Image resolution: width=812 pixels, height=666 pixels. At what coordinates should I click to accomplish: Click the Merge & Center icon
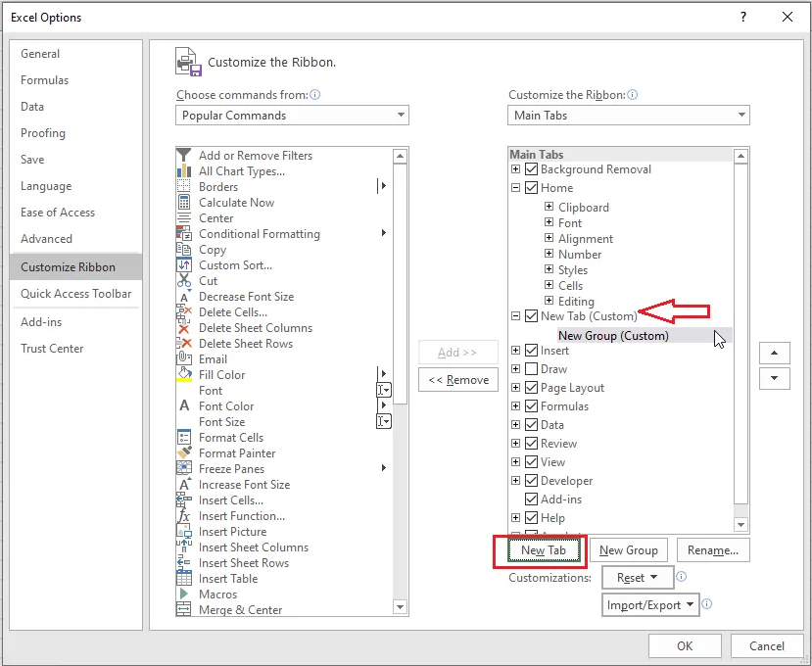pyautogui.click(x=184, y=609)
